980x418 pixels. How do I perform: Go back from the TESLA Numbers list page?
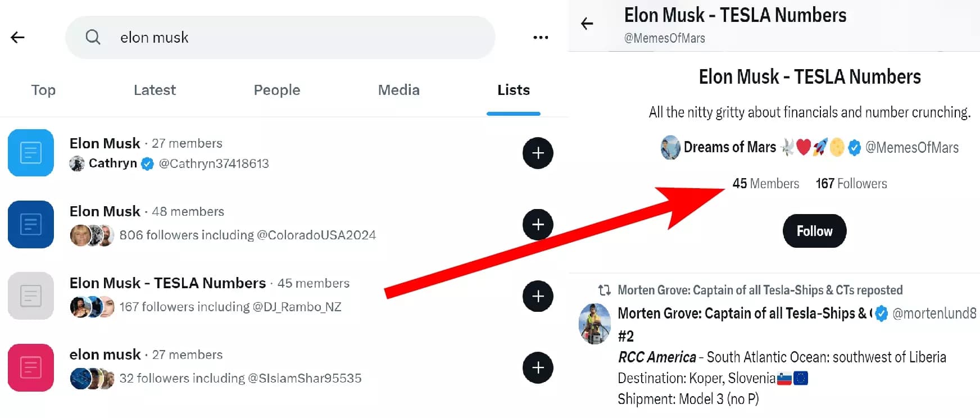(587, 22)
